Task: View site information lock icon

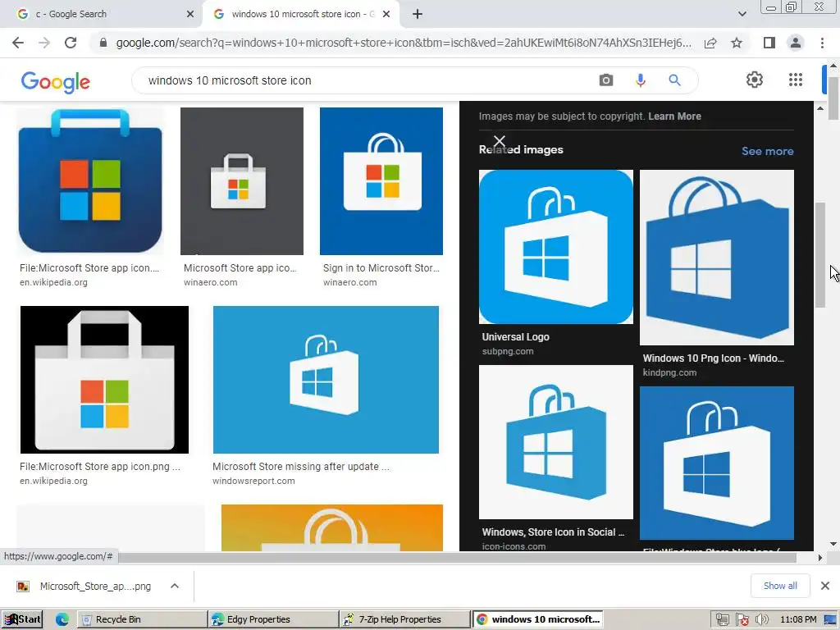Action: click(103, 43)
